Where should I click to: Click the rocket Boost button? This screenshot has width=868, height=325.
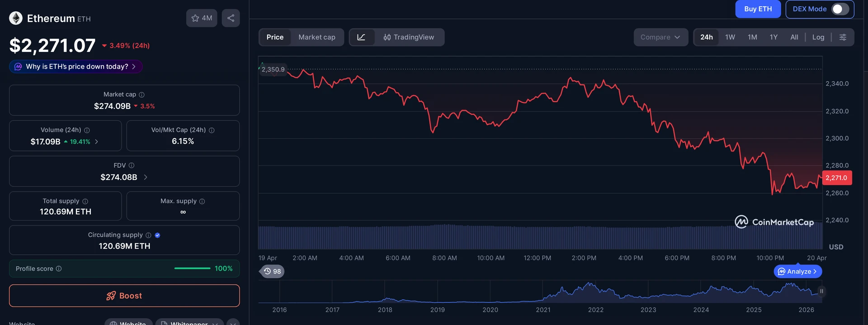(124, 296)
